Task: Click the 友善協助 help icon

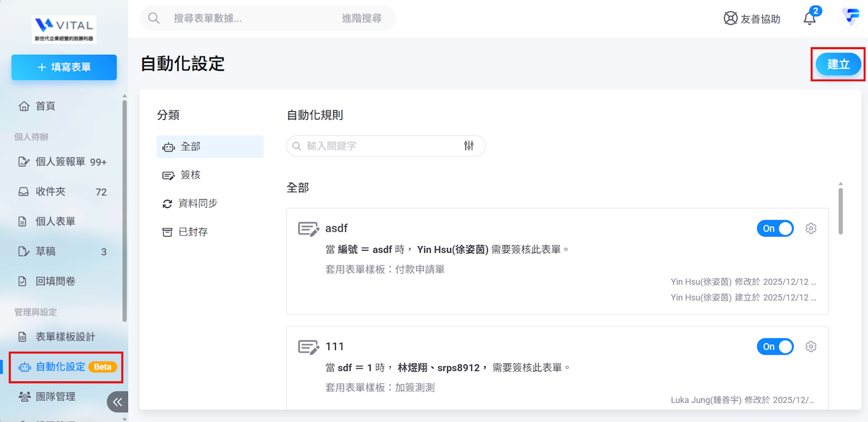Action: pos(730,18)
